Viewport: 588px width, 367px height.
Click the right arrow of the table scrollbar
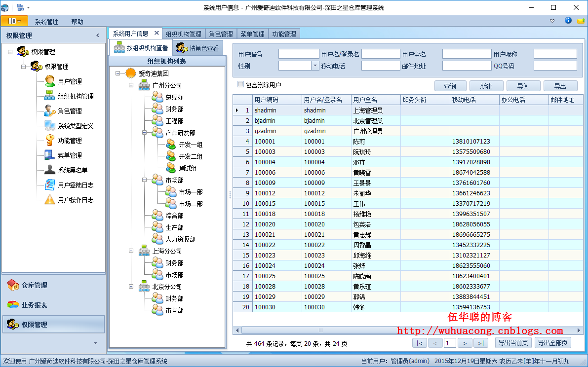579,330
